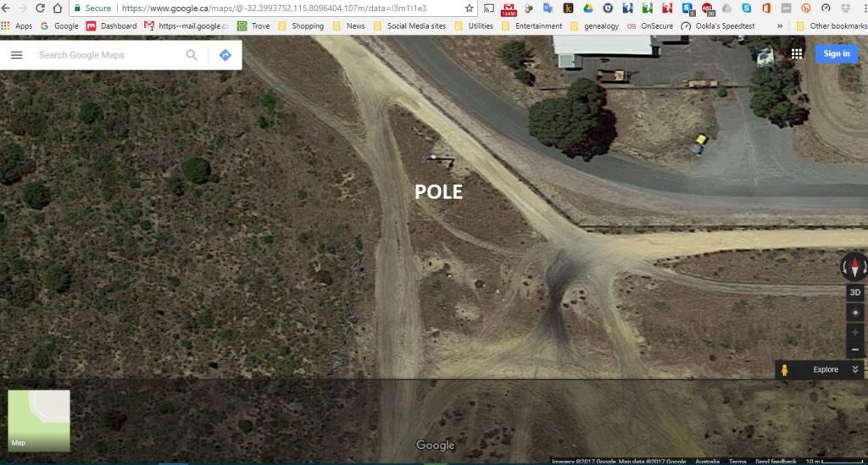Toggle the 3D view button
The image size is (868, 465).
click(x=854, y=292)
